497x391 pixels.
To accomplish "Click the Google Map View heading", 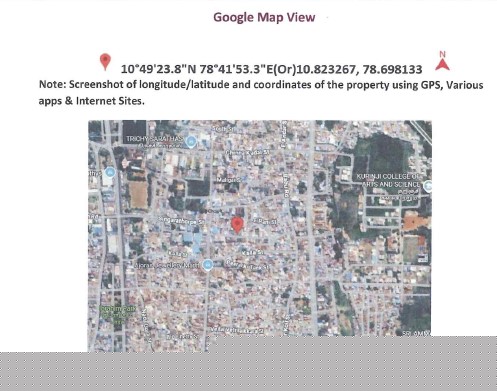I will point(264,17).
